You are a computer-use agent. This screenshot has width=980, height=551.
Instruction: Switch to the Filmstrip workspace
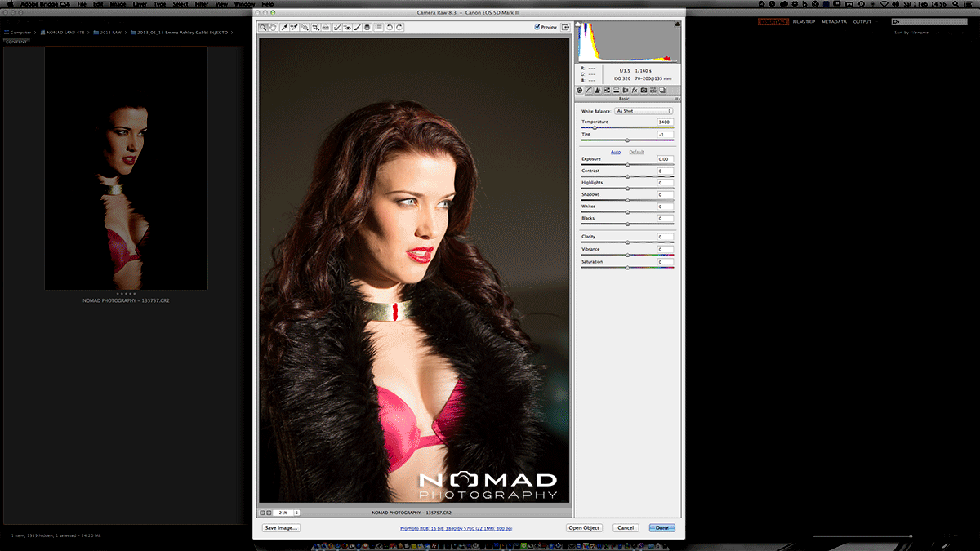pyautogui.click(x=804, y=22)
